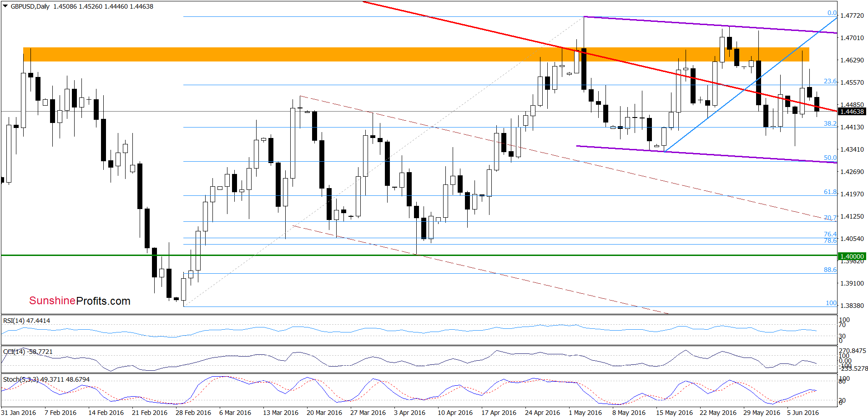Image resolution: width=868 pixels, height=419 pixels.
Task: Click the 14 Feb 2016 date label
Action: (106, 413)
